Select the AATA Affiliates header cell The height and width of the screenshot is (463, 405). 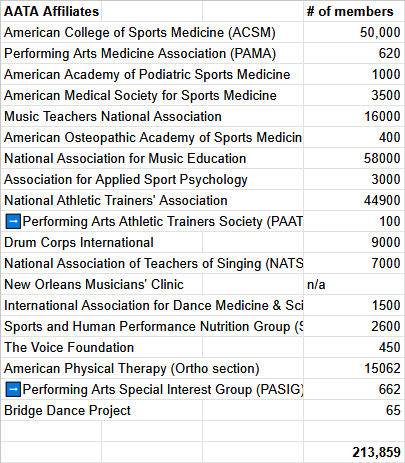[x=51, y=11]
